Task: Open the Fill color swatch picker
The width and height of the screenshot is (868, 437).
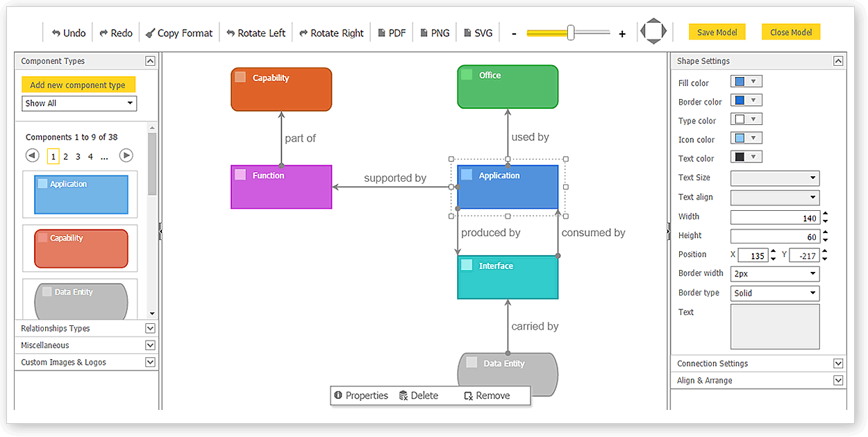Action: pyautogui.click(x=746, y=82)
